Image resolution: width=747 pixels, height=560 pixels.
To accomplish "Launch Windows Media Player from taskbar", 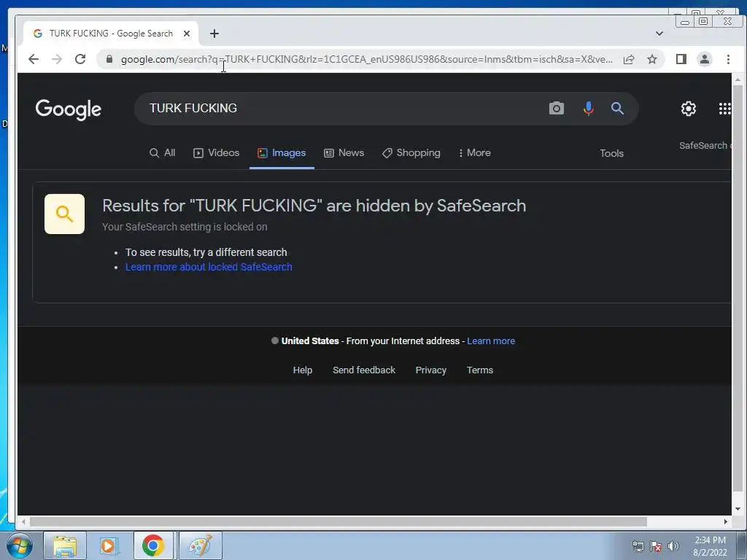I will tap(109, 545).
